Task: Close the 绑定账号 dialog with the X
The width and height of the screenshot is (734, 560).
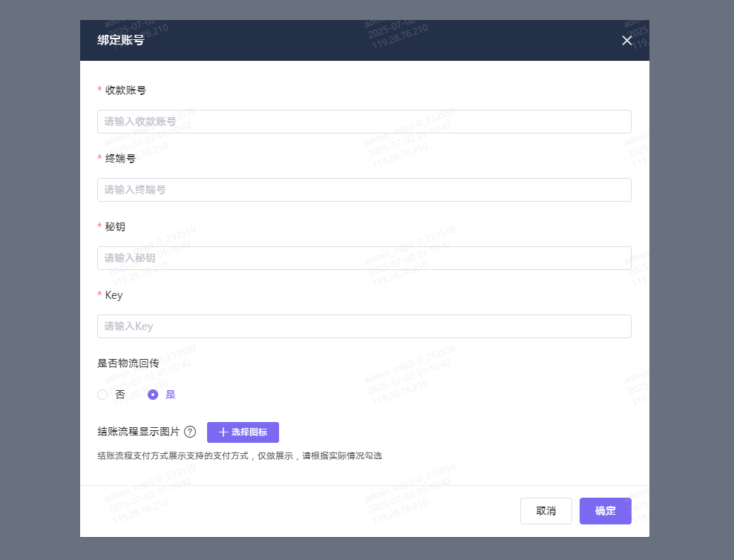Action: pos(627,40)
